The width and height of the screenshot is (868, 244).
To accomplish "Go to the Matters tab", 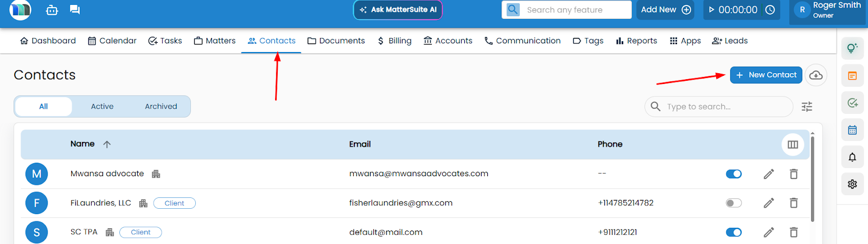I will 215,41.
